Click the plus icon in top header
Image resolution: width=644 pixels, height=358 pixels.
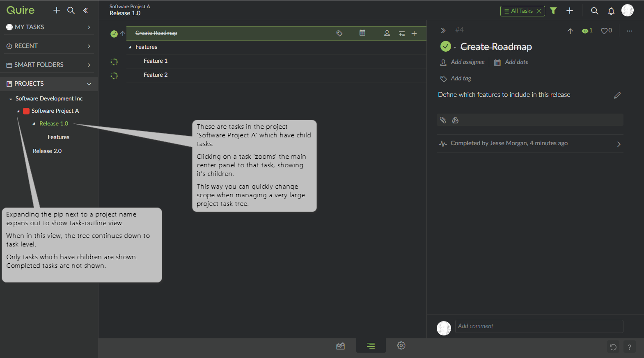click(570, 11)
